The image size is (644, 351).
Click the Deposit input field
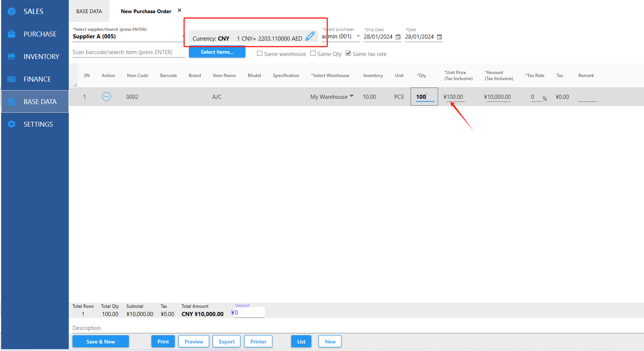(x=250, y=313)
